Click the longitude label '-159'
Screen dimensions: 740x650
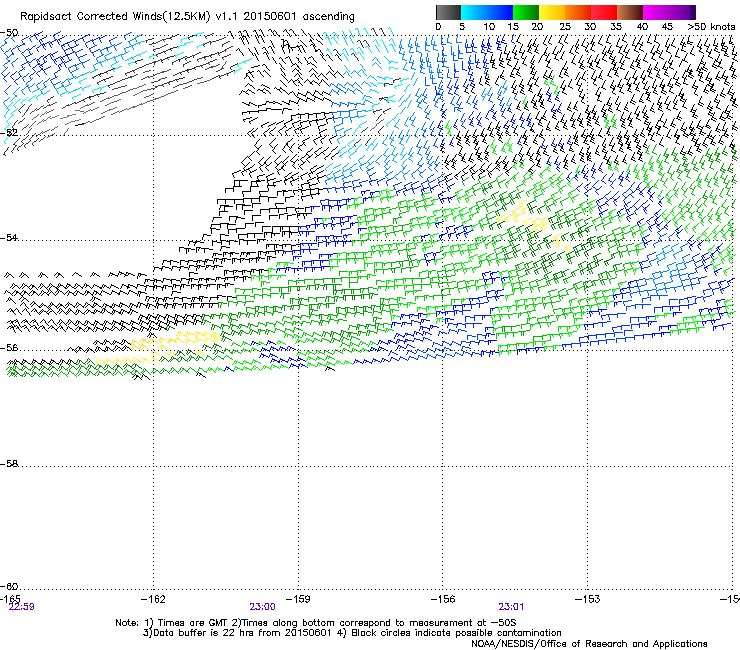298,599
